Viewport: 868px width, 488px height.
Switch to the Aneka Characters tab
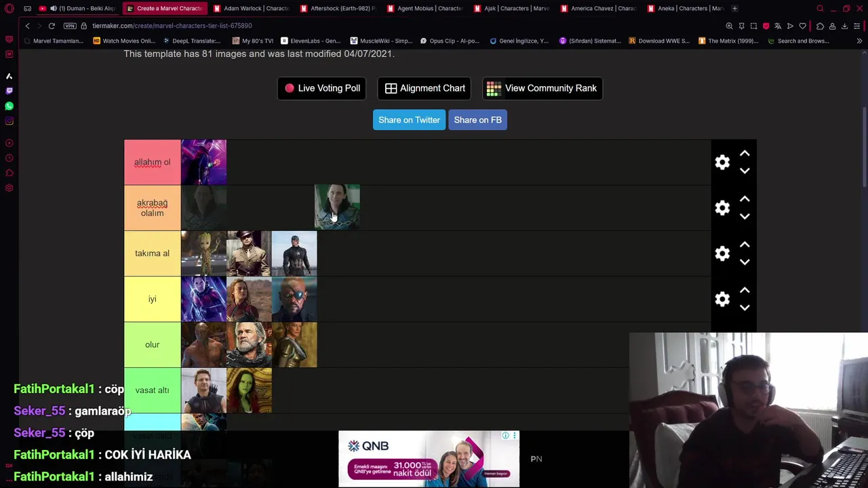point(685,8)
